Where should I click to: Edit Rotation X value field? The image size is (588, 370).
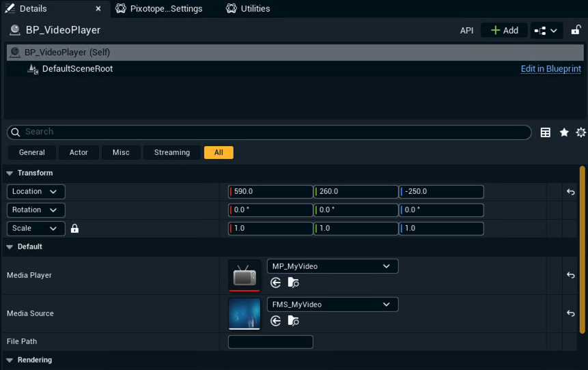pos(270,210)
